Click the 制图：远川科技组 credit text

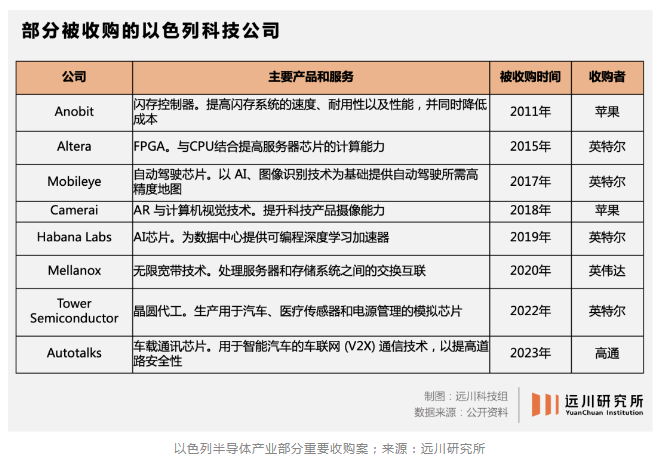point(466,396)
